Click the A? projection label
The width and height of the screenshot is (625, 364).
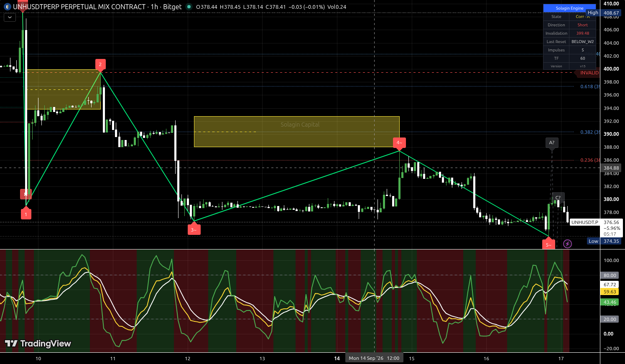click(x=552, y=143)
